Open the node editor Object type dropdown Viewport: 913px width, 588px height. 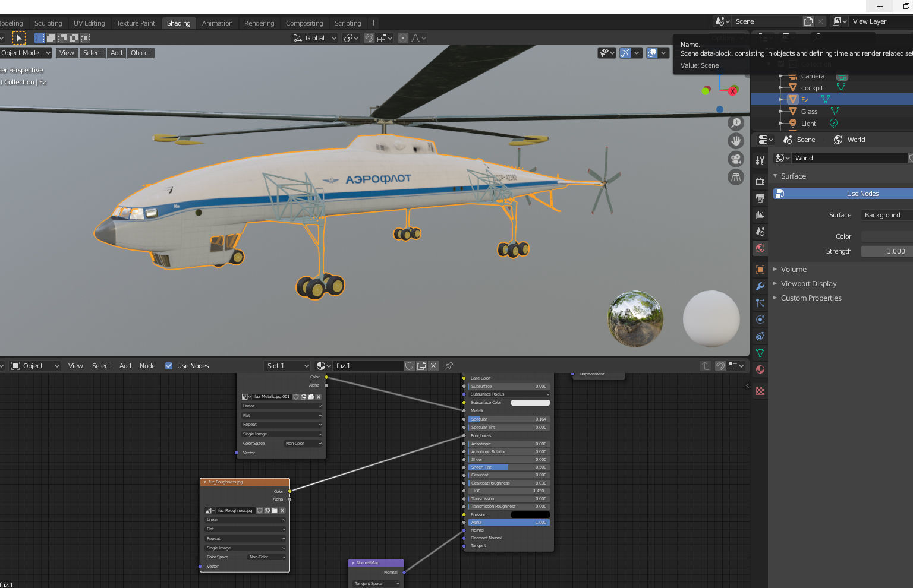click(x=36, y=366)
